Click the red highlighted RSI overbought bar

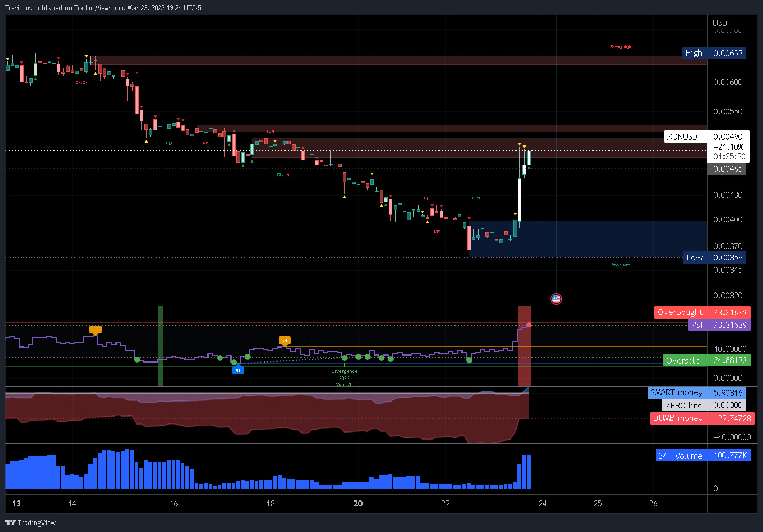pos(525,346)
